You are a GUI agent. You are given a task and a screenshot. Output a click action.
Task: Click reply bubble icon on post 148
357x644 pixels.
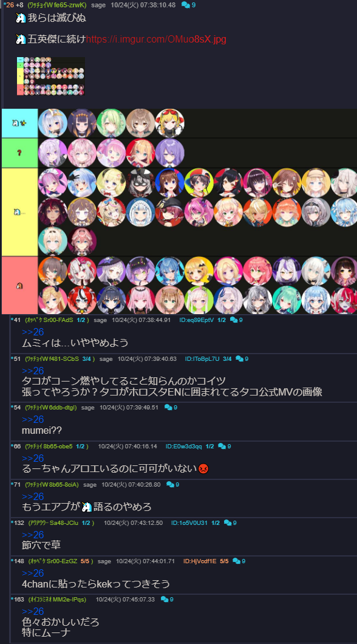[x=236, y=561]
